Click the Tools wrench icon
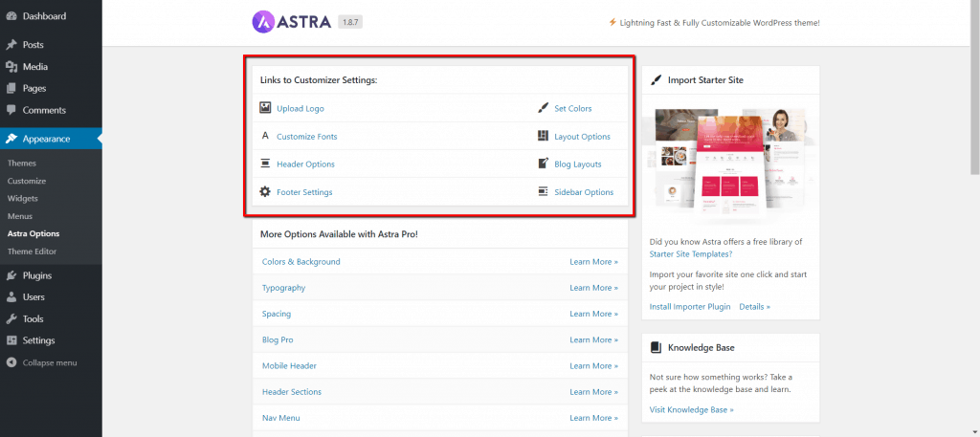The image size is (980, 437). tap(11, 319)
